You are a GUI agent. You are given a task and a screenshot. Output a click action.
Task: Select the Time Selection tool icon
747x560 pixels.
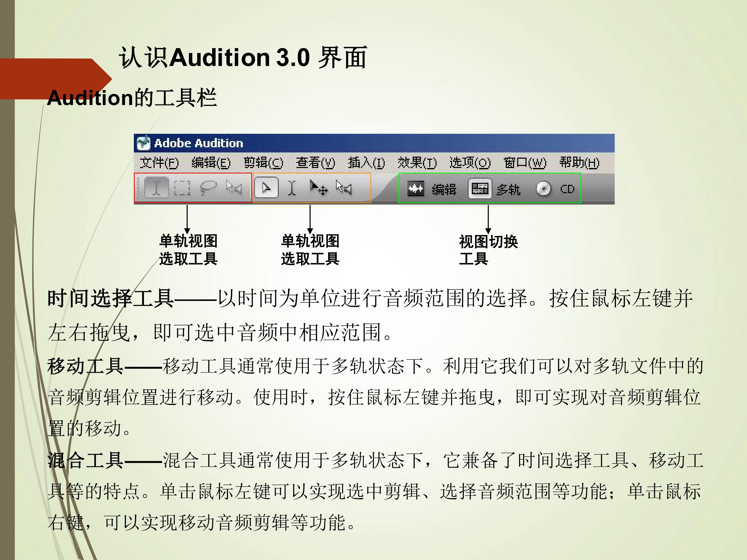pyautogui.click(x=156, y=188)
